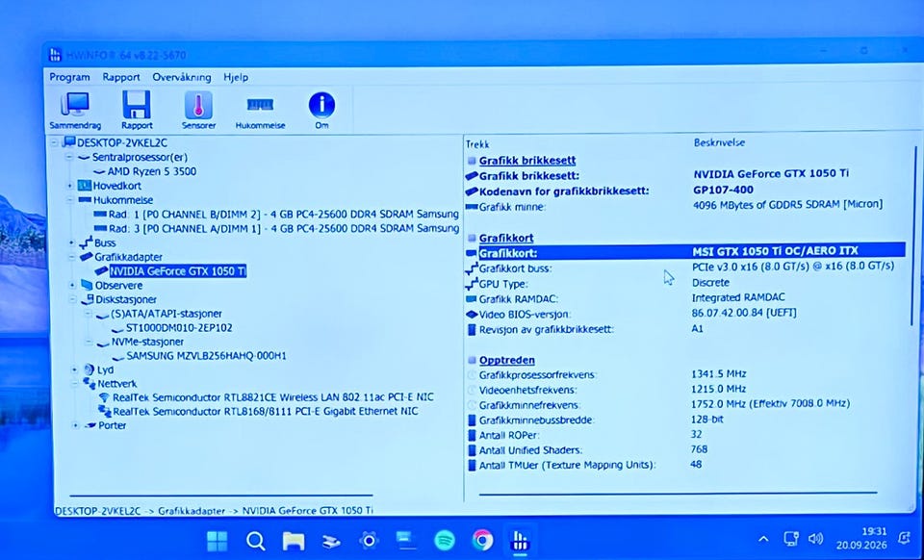Click the Rapport floppy disk toolbar icon

point(137,111)
